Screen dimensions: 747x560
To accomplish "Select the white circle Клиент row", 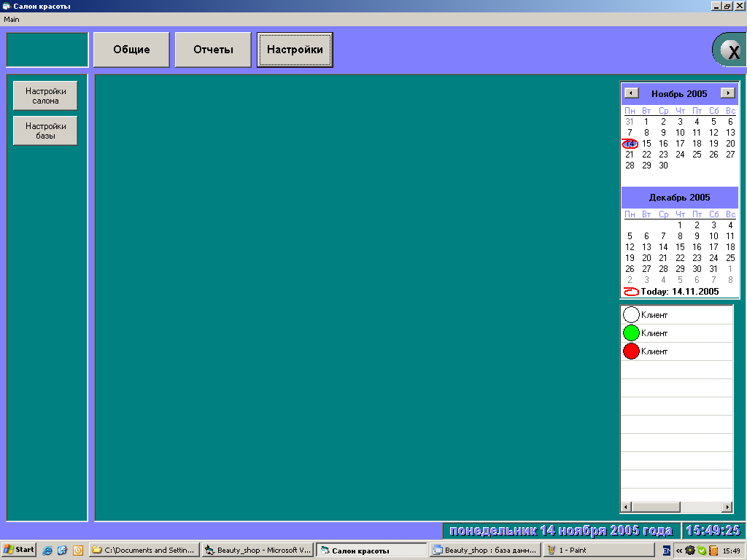I will coord(676,315).
